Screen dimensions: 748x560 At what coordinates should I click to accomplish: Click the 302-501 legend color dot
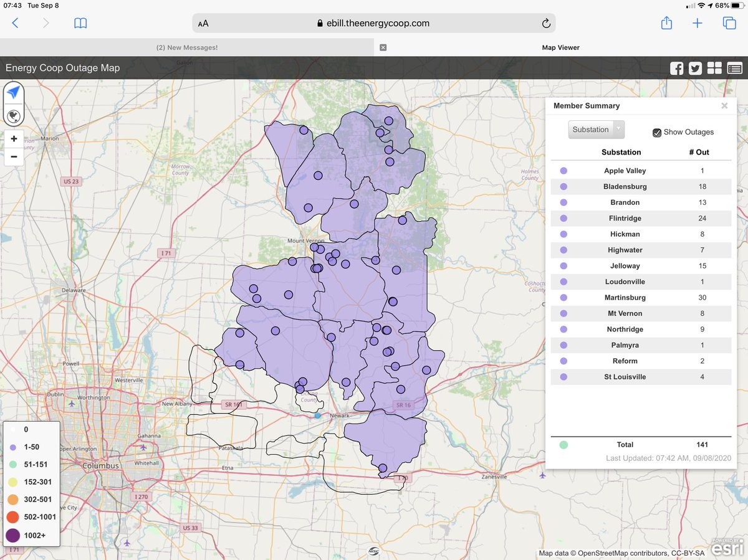(x=12, y=500)
